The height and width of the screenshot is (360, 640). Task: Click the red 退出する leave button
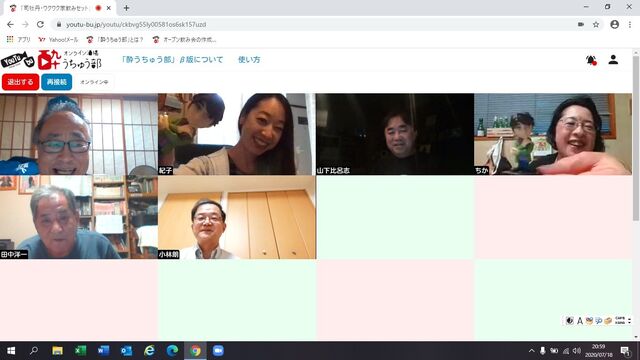pos(20,82)
